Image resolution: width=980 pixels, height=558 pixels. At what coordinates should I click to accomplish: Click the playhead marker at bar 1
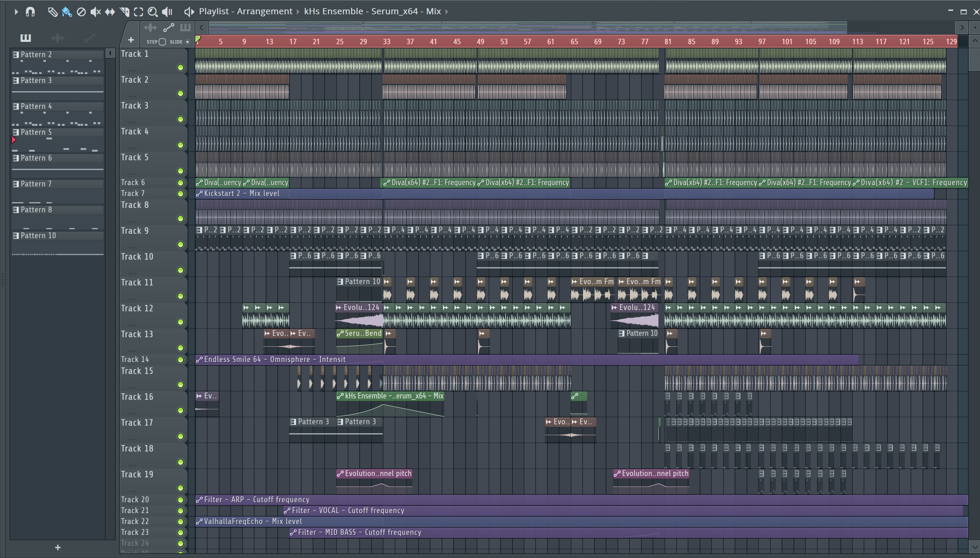click(198, 39)
